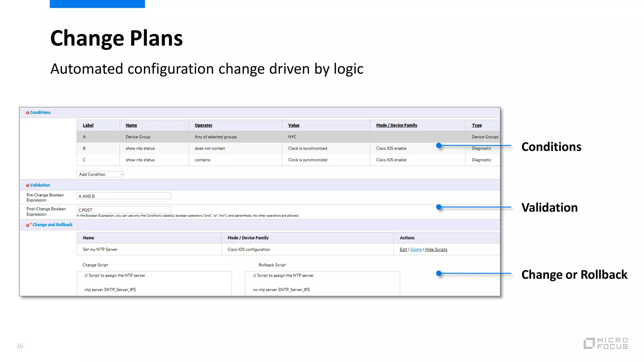Click the Post-Change Boolean Expression field

(x=124, y=210)
